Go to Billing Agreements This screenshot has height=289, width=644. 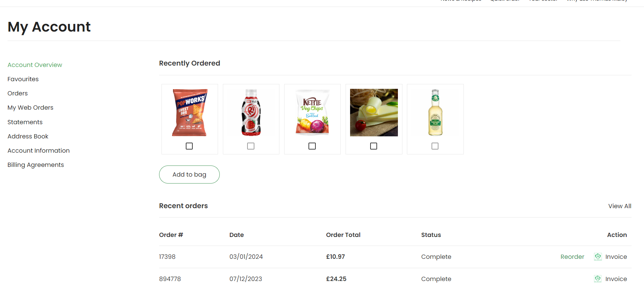pyautogui.click(x=35, y=165)
